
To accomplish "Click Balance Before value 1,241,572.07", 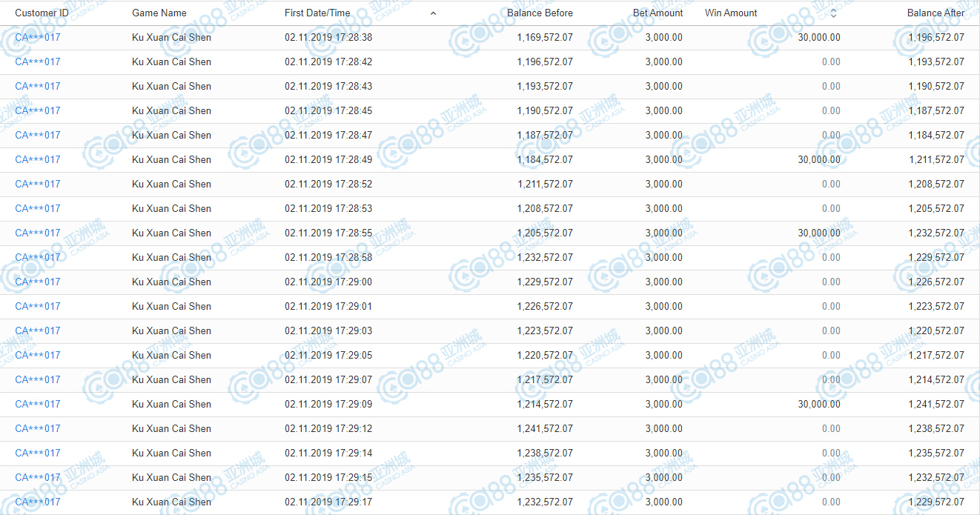I will (545, 428).
